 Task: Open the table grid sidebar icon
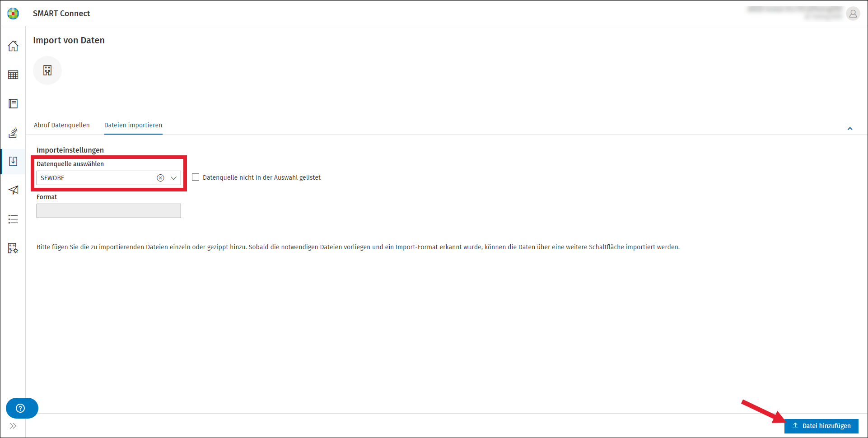(x=13, y=75)
